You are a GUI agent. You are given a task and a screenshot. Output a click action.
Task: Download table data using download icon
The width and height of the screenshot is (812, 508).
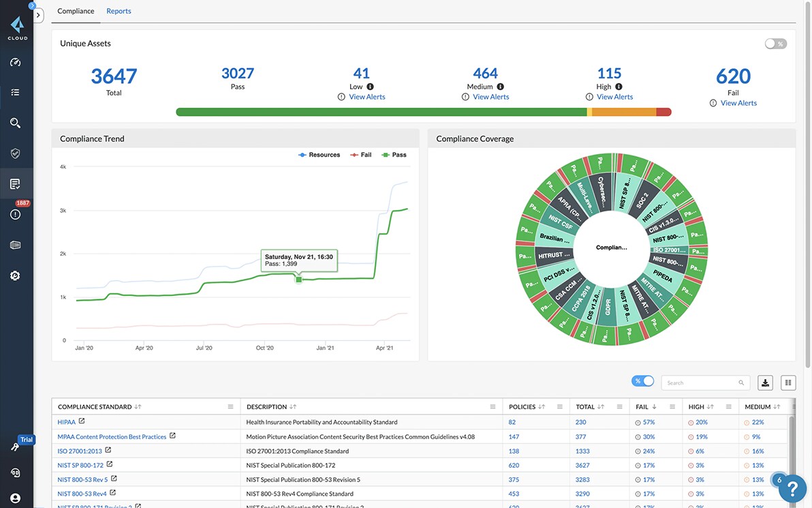[x=764, y=383]
